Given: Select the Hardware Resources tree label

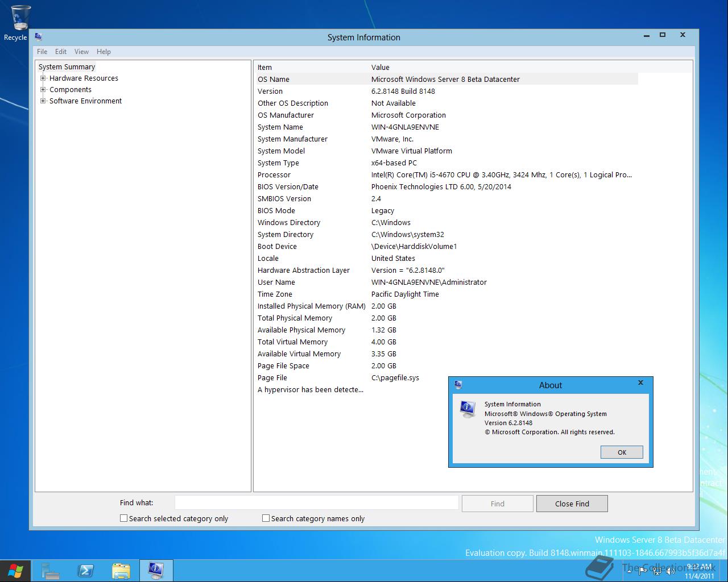Looking at the screenshot, I should click(x=84, y=78).
